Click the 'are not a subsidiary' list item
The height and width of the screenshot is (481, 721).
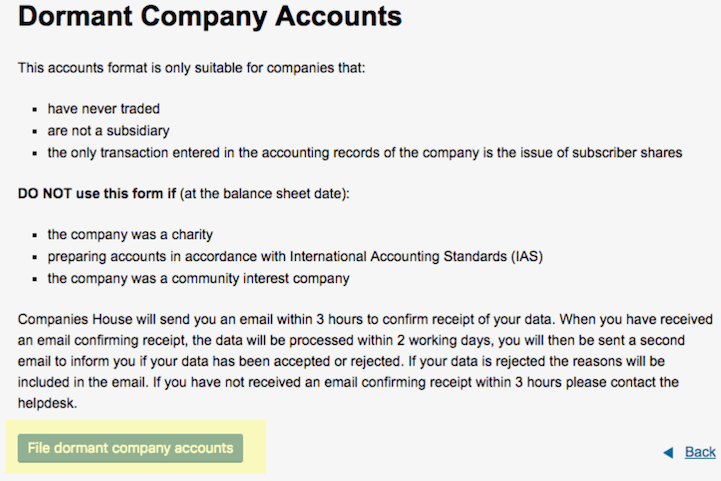tap(109, 131)
